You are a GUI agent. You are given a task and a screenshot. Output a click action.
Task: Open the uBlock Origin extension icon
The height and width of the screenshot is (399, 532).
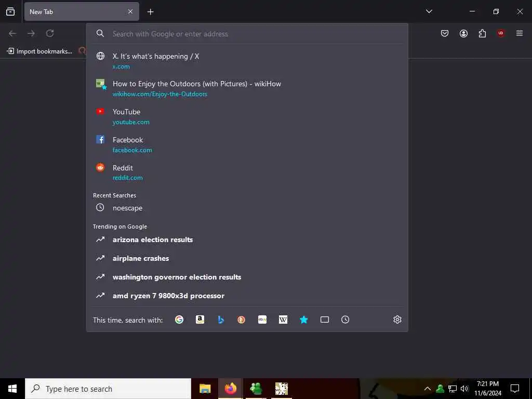501,33
